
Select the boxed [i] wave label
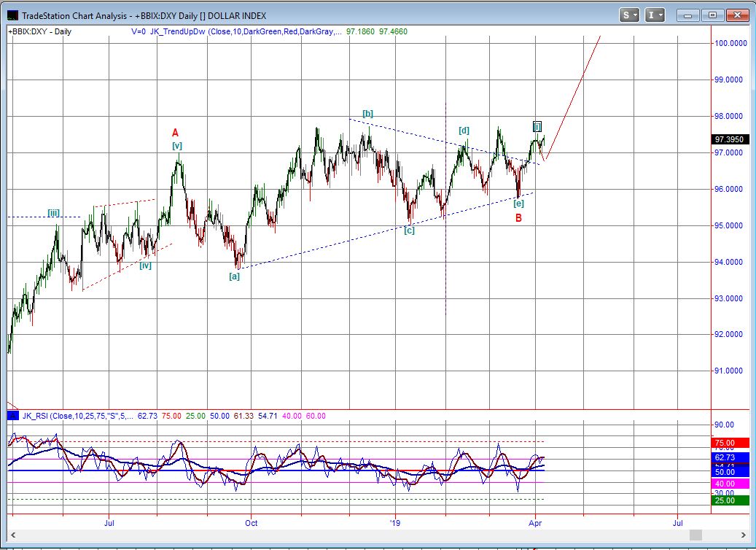point(537,126)
